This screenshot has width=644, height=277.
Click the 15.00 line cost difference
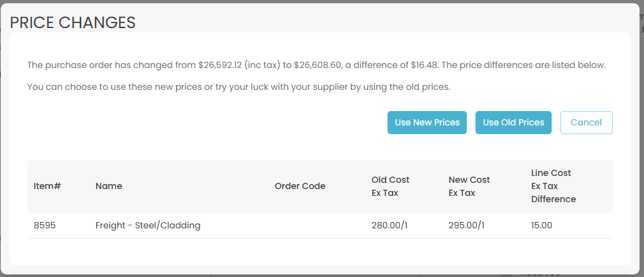(x=542, y=225)
